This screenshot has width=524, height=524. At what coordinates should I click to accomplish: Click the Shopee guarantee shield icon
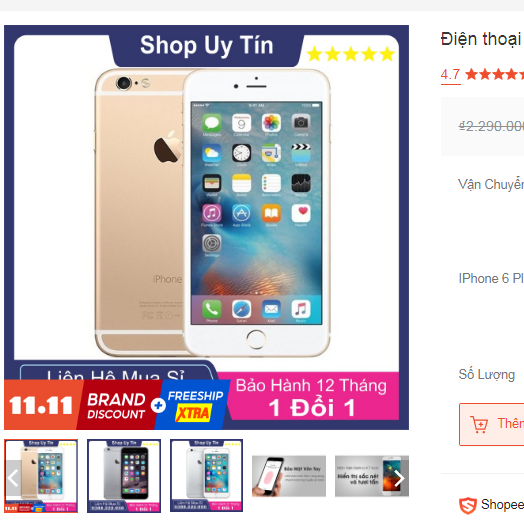(468, 506)
